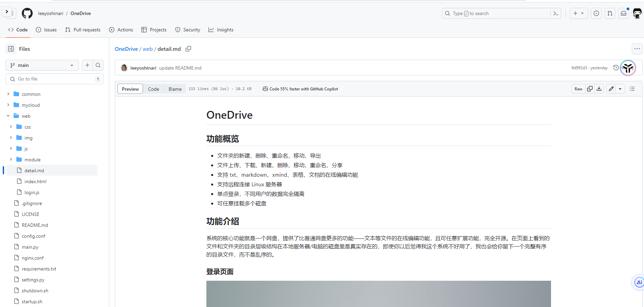The width and height of the screenshot is (644, 307).
Task: Go to web folder in breadcrumb
Action: point(148,49)
